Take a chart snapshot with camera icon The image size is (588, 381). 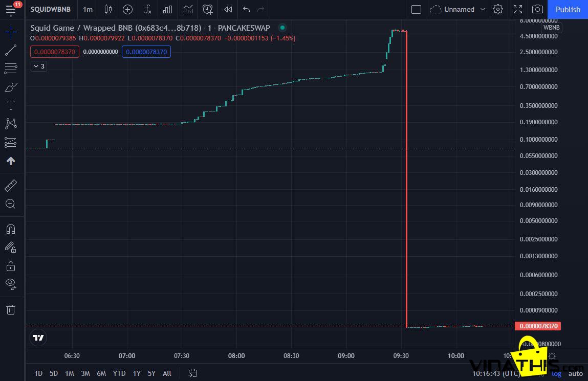pos(537,9)
